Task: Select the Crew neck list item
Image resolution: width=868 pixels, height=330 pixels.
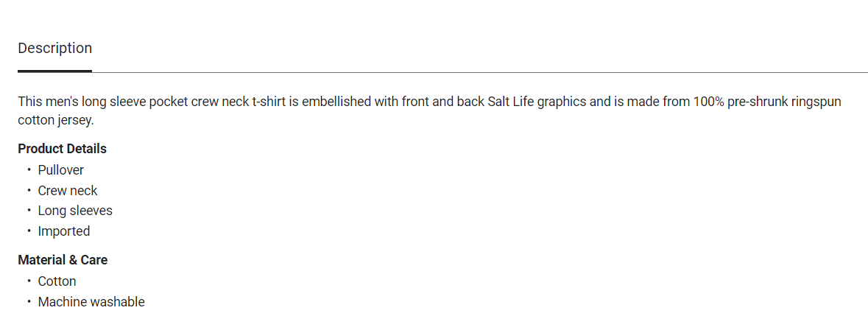Action: pos(68,191)
